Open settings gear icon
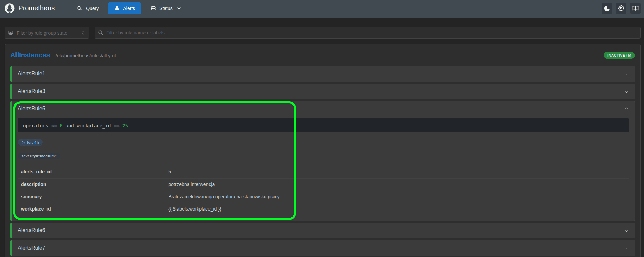The height and width of the screenshot is (257, 644). (621, 8)
